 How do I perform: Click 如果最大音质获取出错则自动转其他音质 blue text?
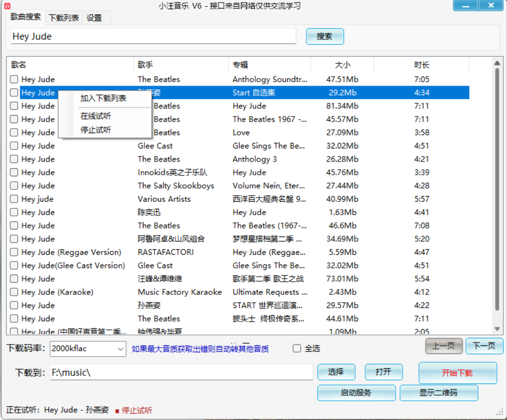click(200, 349)
